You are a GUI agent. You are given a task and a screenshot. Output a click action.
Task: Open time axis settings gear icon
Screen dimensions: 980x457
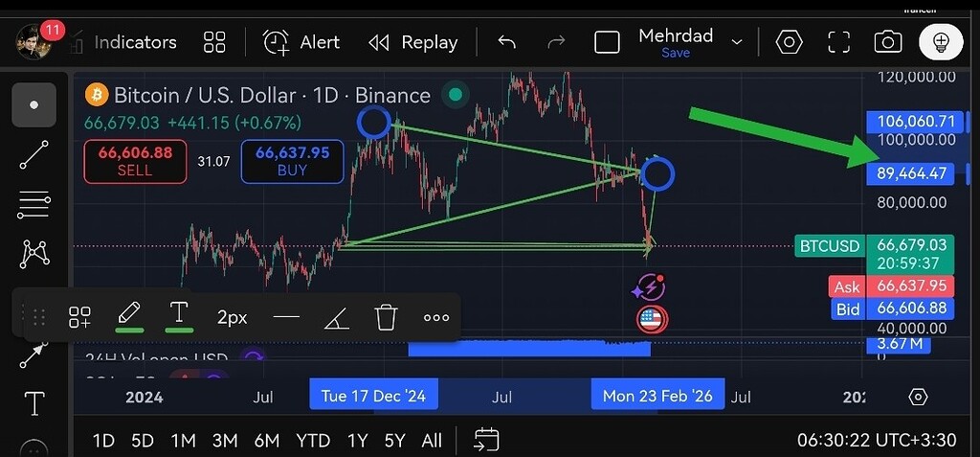point(918,397)
